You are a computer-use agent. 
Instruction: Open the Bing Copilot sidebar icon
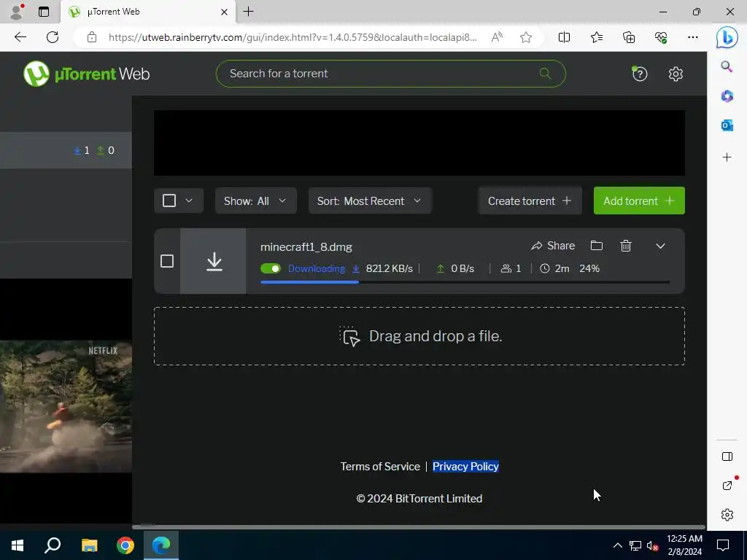coord(727,37)
